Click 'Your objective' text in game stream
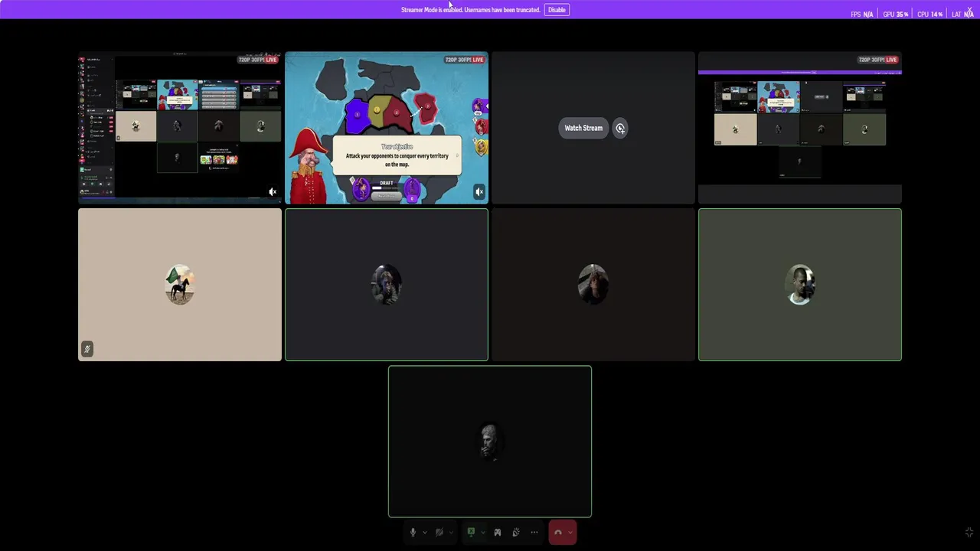The image size is (980, 551). 397,146
